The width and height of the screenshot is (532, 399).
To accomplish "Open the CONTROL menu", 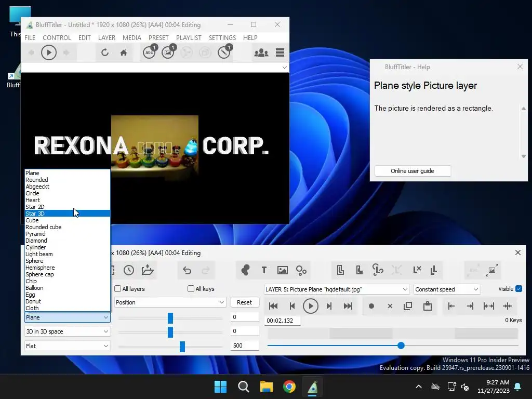I will [x=57, y=37].
